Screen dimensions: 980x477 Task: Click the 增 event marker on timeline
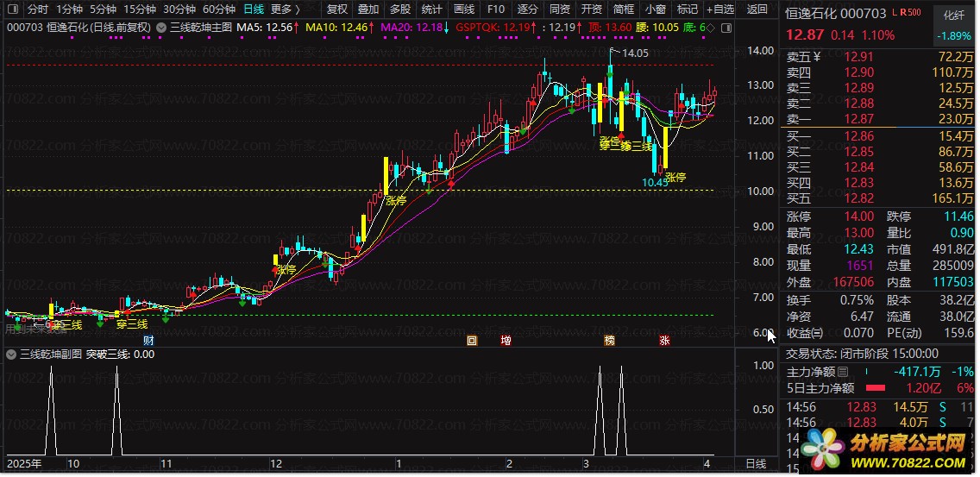(506, 341)
